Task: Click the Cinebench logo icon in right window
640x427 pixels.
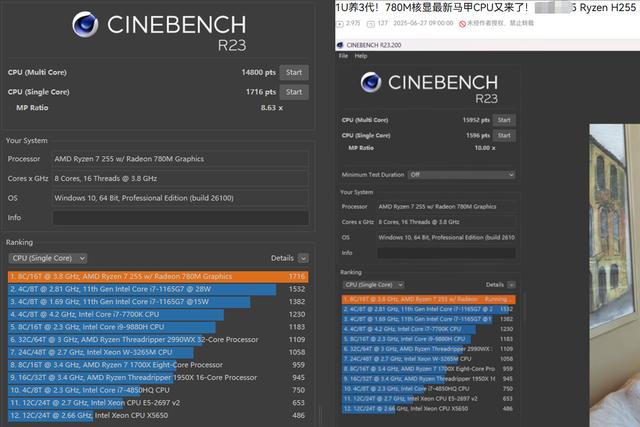Action: [x=371, y=82]
